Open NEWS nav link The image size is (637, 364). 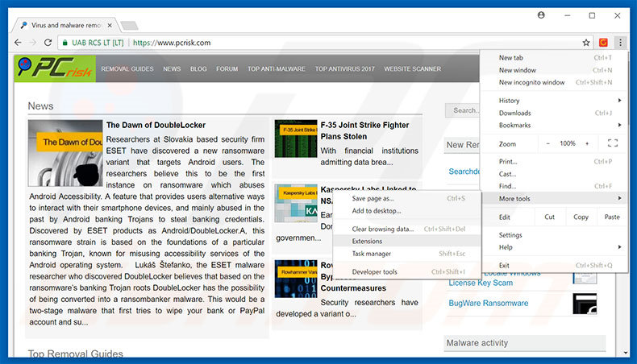[172, 69]
